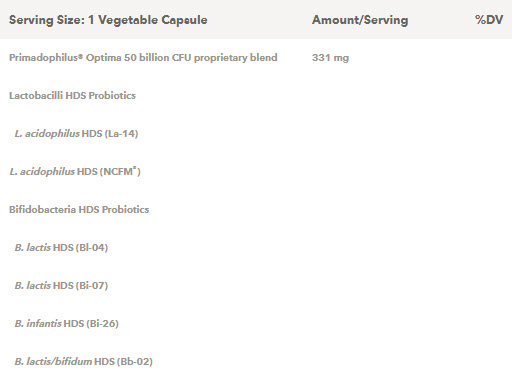Click L. acidophilus HDS (NCFM) entry
512x375 pixels.
(x=75, y=172)
